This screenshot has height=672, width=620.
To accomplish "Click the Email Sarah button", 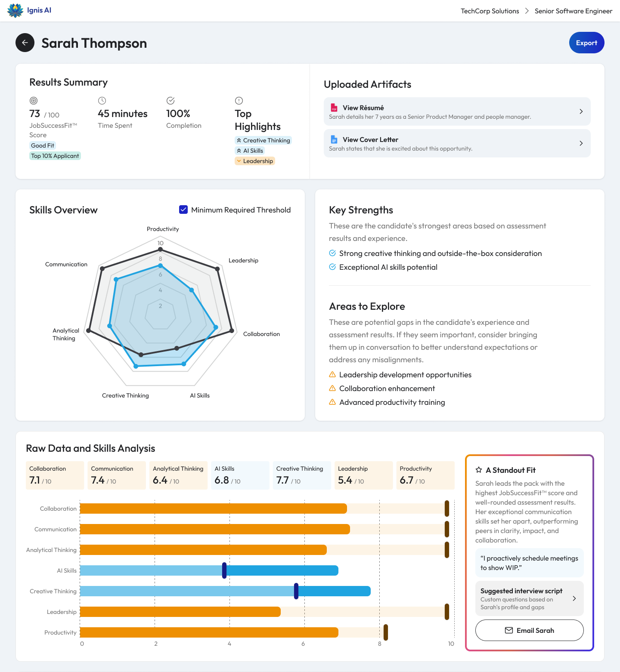I will click(x=529, y=630).
